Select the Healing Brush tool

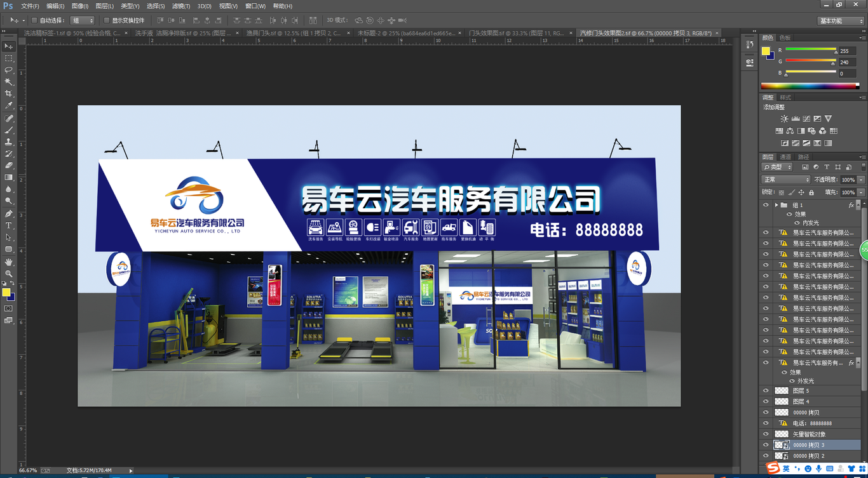click(x=8, y=119)
